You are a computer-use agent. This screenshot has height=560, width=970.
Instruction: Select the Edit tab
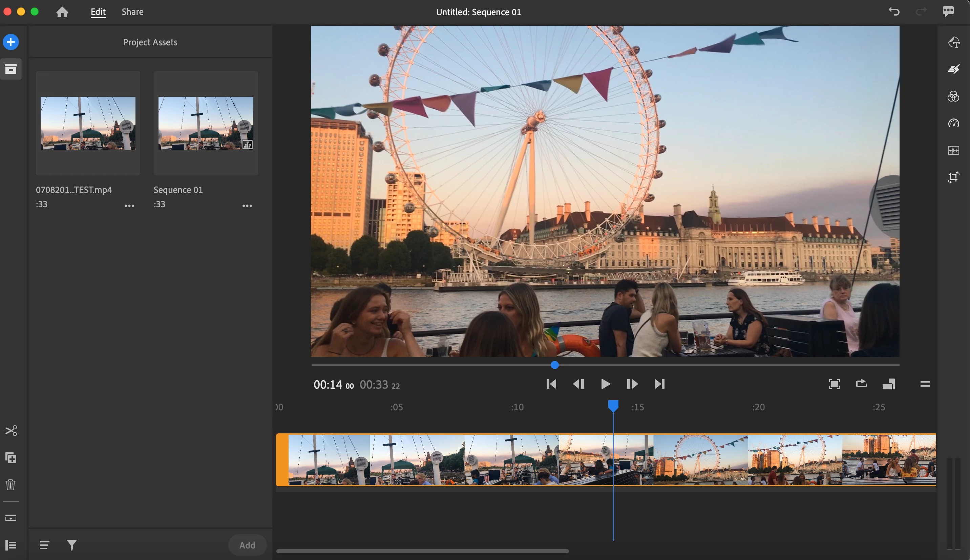click(98, 12)
